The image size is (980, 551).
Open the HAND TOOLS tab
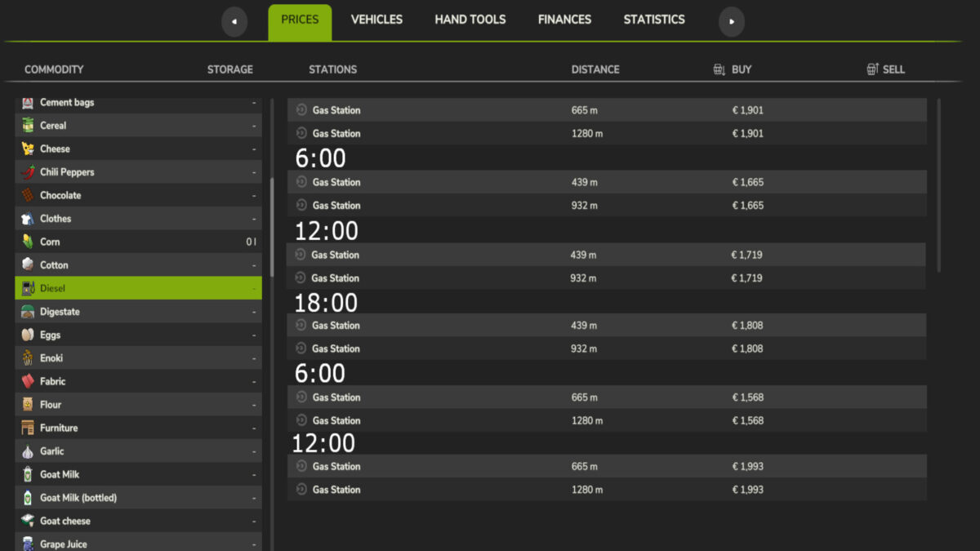coord(470,19)
